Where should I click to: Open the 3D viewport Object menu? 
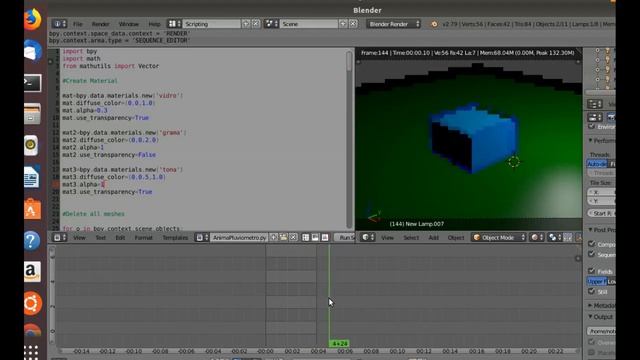point(456,238)
